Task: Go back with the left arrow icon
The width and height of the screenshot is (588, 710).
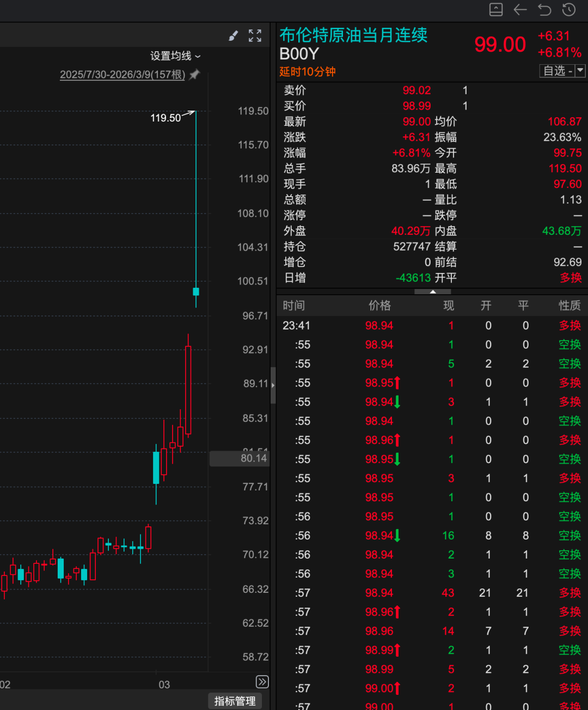Action: coord(520,9)
